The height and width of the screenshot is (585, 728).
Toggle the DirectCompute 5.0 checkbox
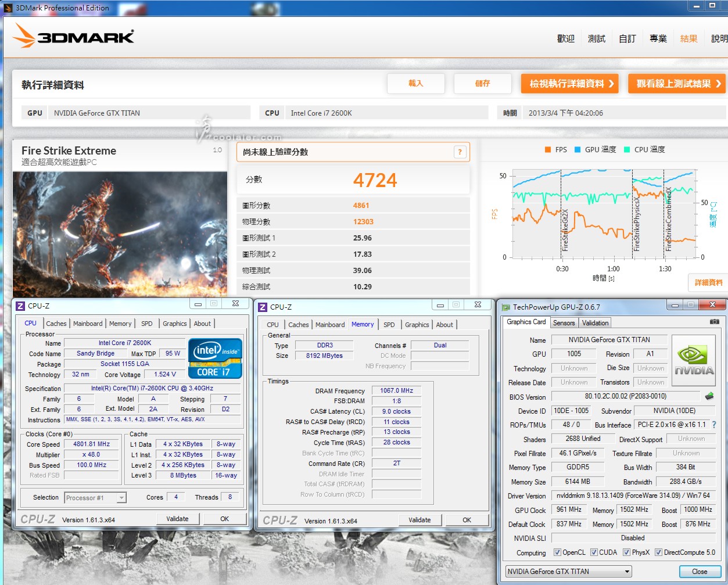coord(658,552)
